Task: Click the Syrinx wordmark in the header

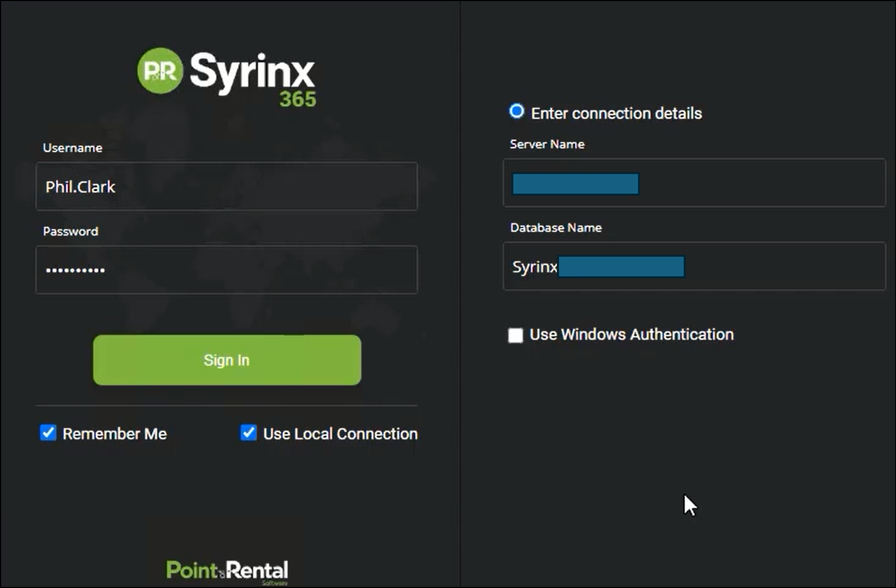Action: coord(252,71)
